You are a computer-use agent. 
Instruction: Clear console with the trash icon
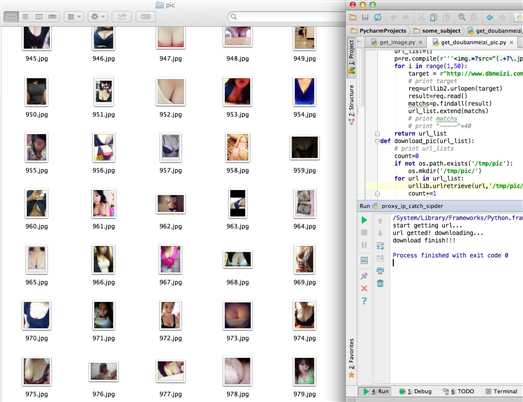(x=380, y=283)
